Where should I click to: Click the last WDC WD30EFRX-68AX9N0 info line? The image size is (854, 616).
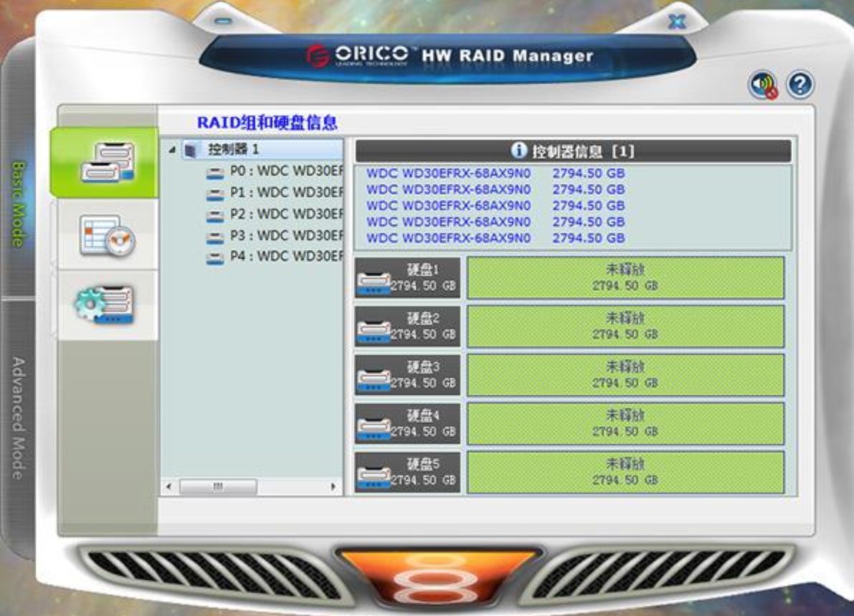click(495, 239)
